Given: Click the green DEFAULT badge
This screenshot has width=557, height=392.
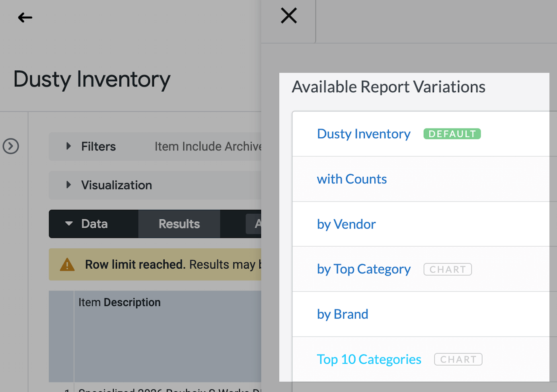Looking at the screenshot, I should [x=452, y=134].
